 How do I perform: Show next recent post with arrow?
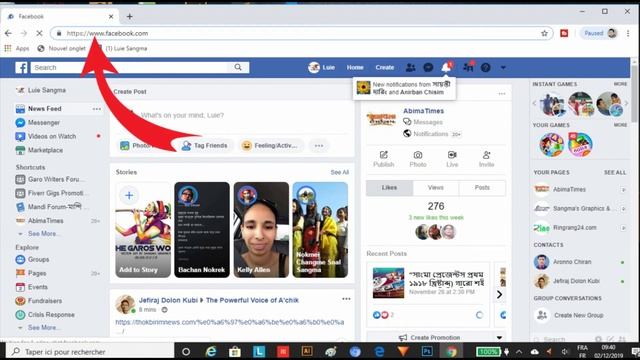click(499, 294)
